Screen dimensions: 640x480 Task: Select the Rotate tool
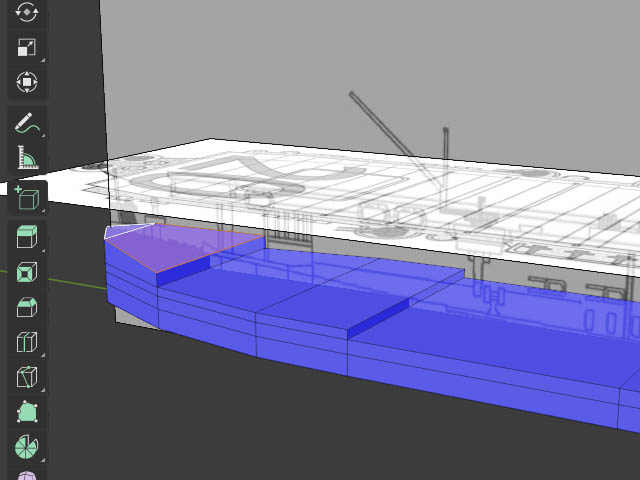(x=27, y=13)
